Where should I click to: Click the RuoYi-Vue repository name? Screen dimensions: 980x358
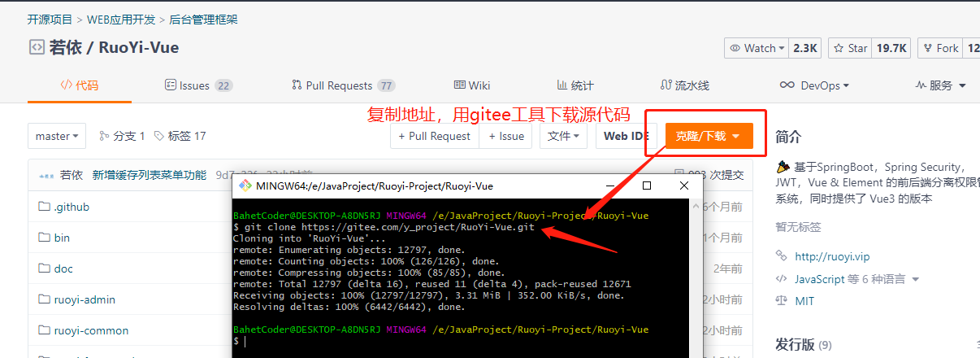(x=139, y=47)
